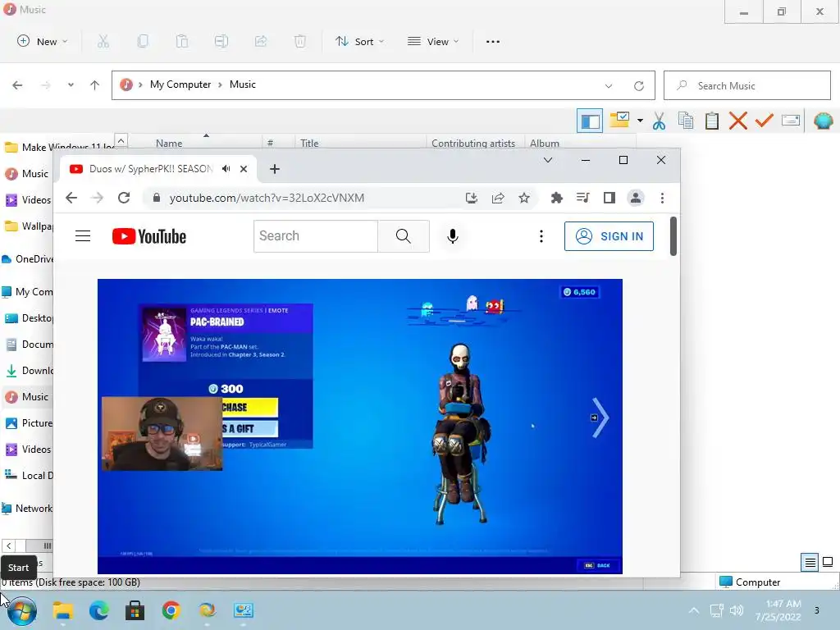
Task: Show hidden tray icons chevron
Action: click(x=694, y=610)
